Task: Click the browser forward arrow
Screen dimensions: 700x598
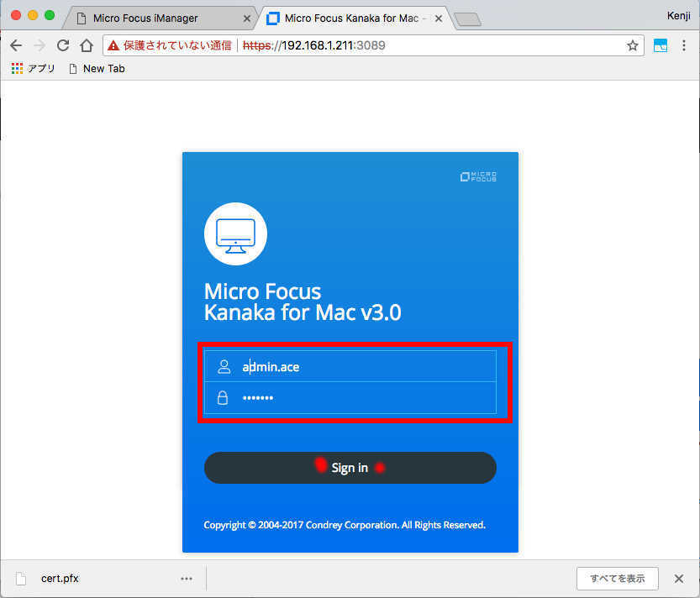Action: (x=39, y=45)
